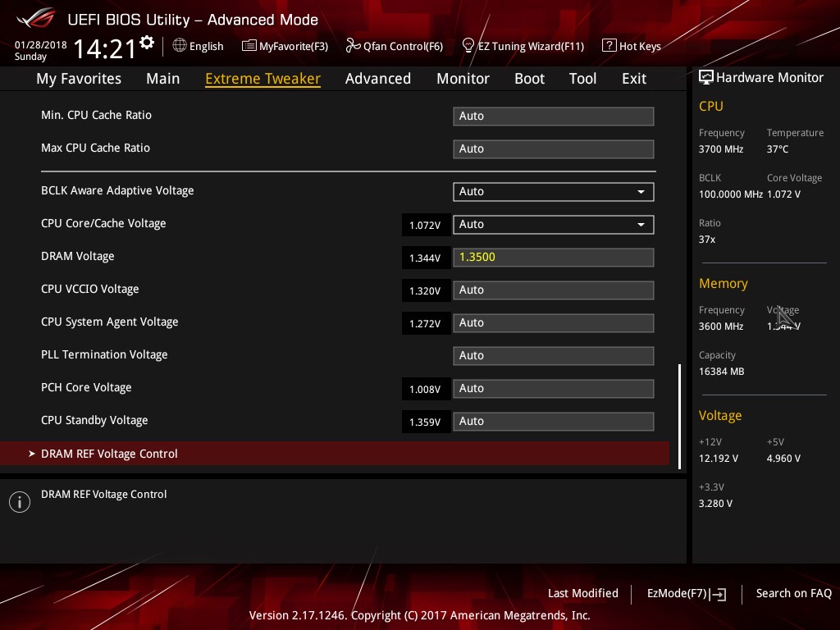Click the DRAM Voltage 1.3500 field
The width and height of the screenshot is (840, 630).
554,257
